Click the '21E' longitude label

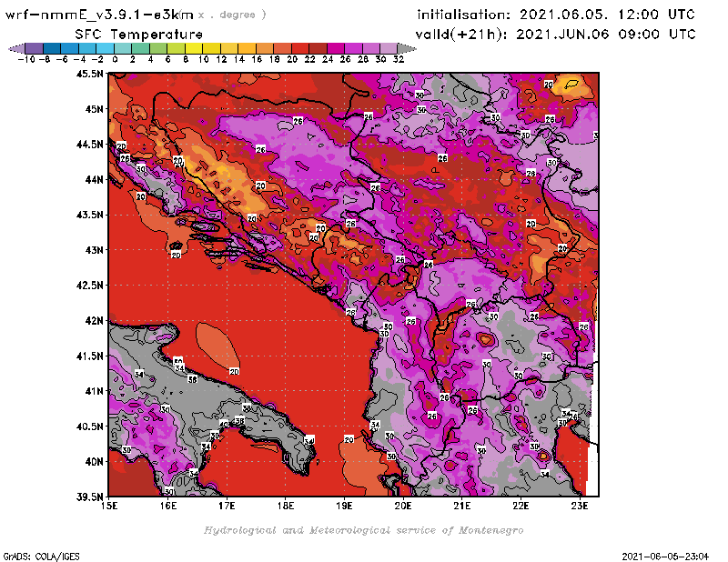point(461,506)
